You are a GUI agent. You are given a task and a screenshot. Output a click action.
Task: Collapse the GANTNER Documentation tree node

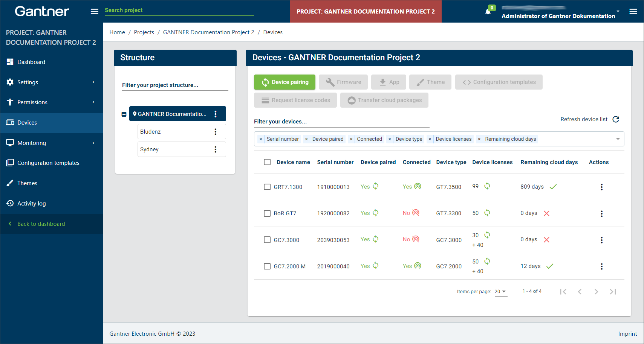[124, 114]
